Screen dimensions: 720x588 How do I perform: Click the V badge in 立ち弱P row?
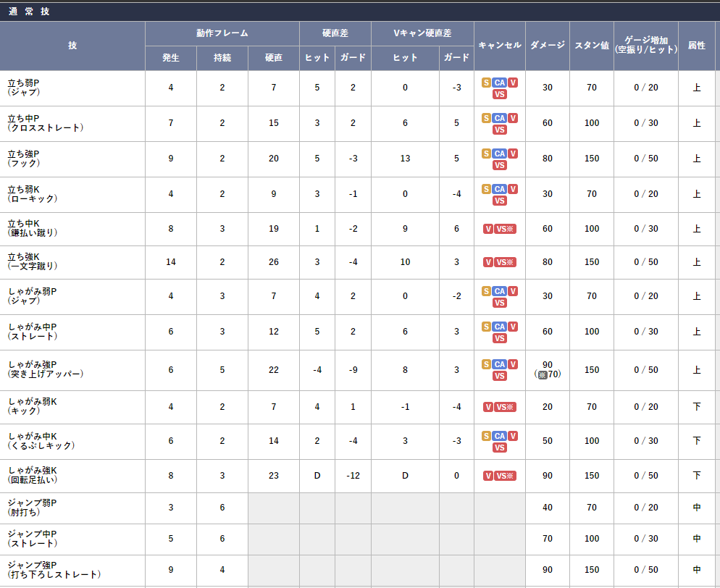[513, 83]
